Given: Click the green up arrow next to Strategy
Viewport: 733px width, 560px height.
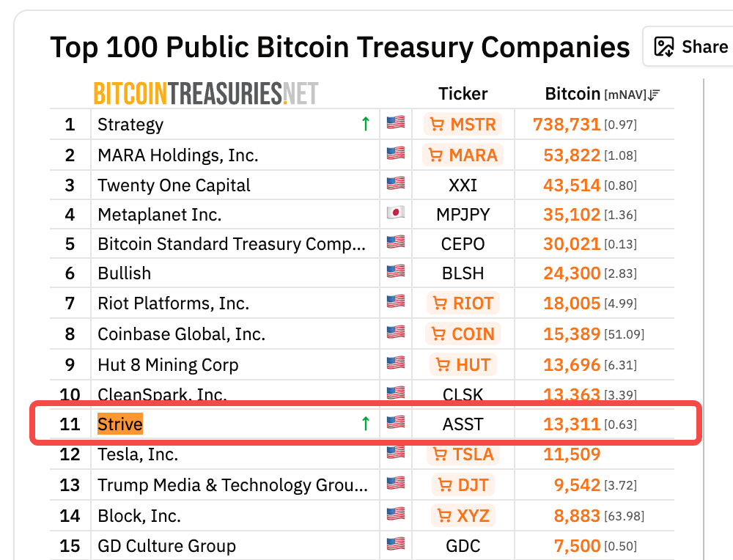Looking at the screenshot, I should tap(365, 124).
